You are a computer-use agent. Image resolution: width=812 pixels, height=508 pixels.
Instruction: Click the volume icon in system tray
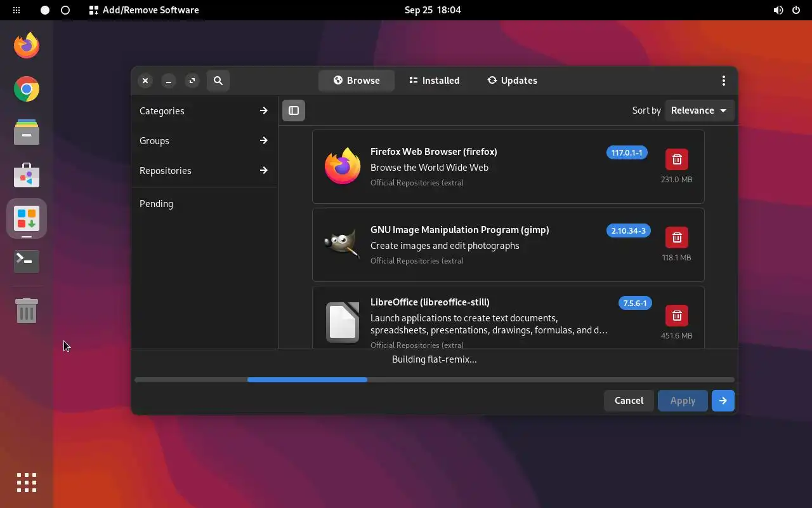(778, 10)
